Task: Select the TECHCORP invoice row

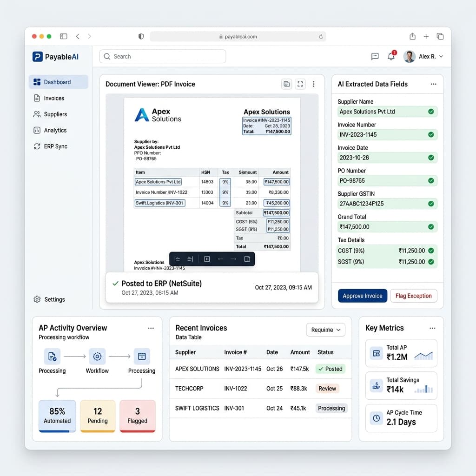Action: pyautogui.click(x=260, y=389)
